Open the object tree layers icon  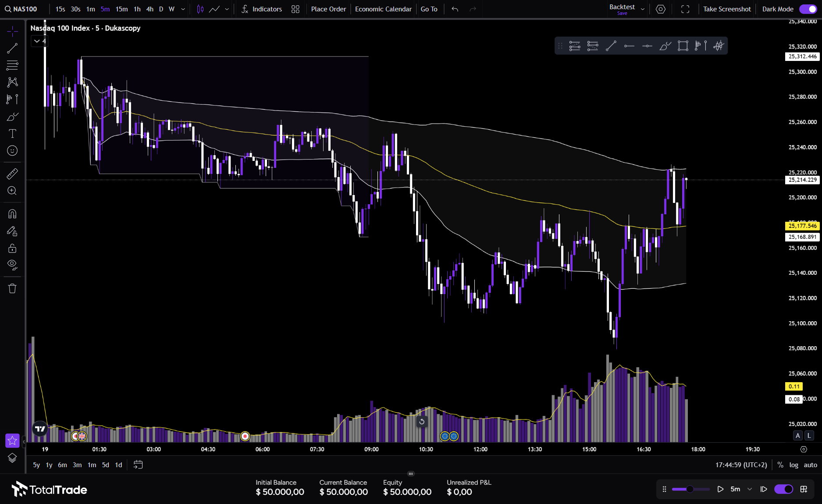click(x=12, y=458)
